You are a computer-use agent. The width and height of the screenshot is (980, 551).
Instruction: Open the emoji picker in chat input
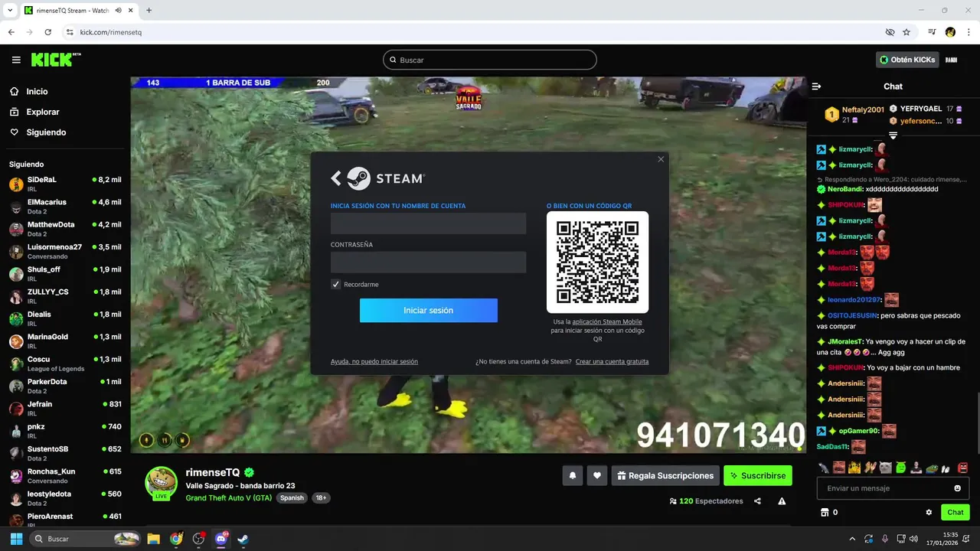click(x=957, y=488)
